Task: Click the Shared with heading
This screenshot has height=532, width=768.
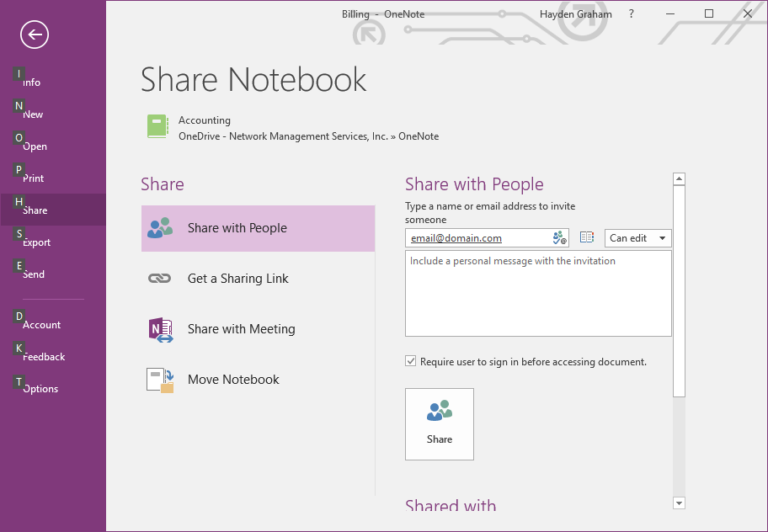Action: (451, 505)
